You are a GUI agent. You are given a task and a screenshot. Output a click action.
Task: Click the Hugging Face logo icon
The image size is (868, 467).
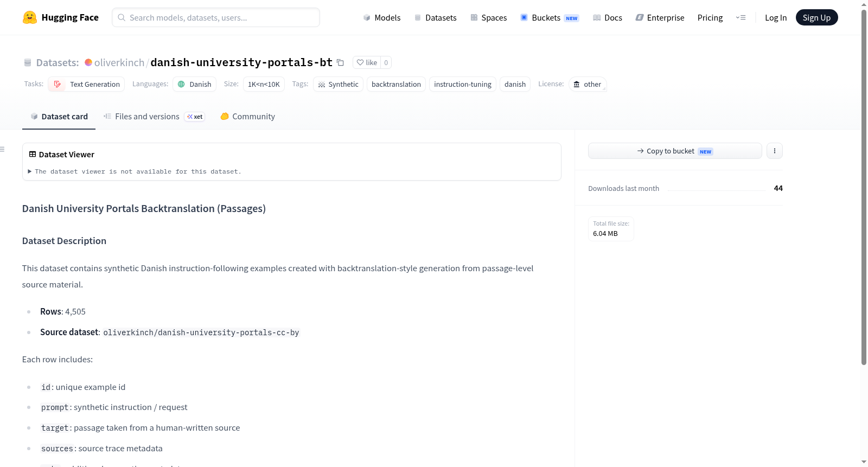[29, 17]
